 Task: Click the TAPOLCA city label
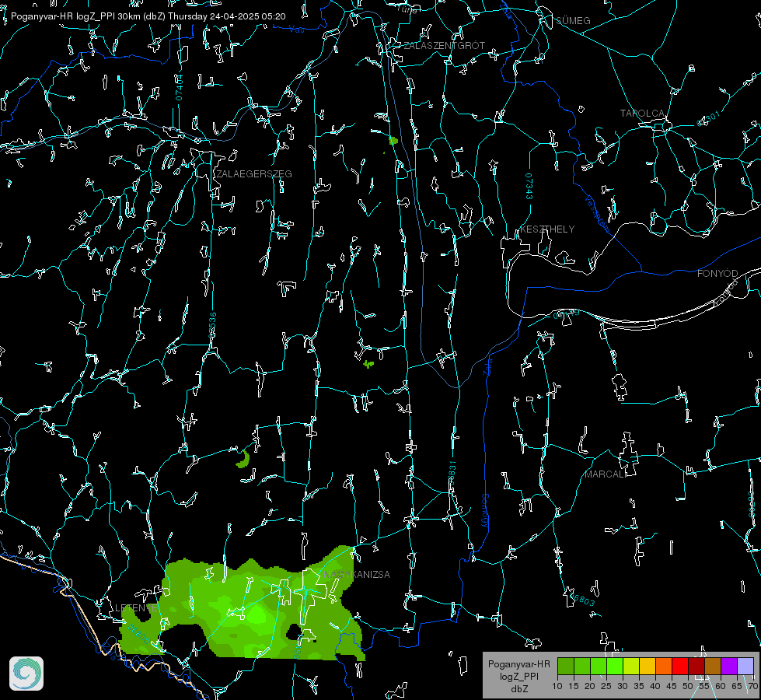coord(642,114)
